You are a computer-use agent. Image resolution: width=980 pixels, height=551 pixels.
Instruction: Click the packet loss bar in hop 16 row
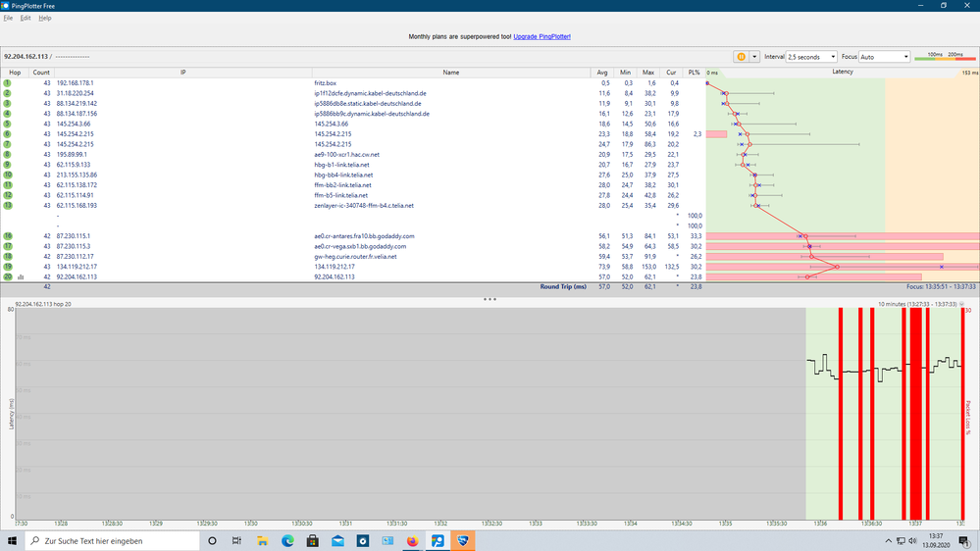843,236
